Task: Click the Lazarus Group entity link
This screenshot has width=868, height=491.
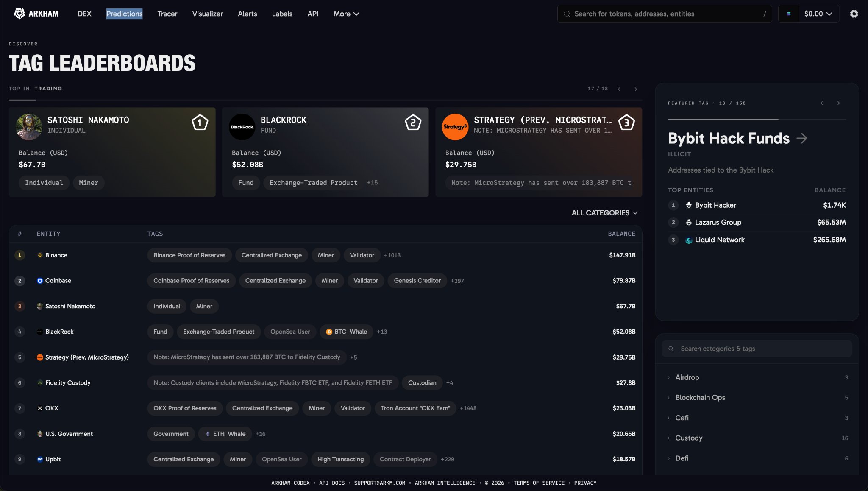Action: pos(718,222)
